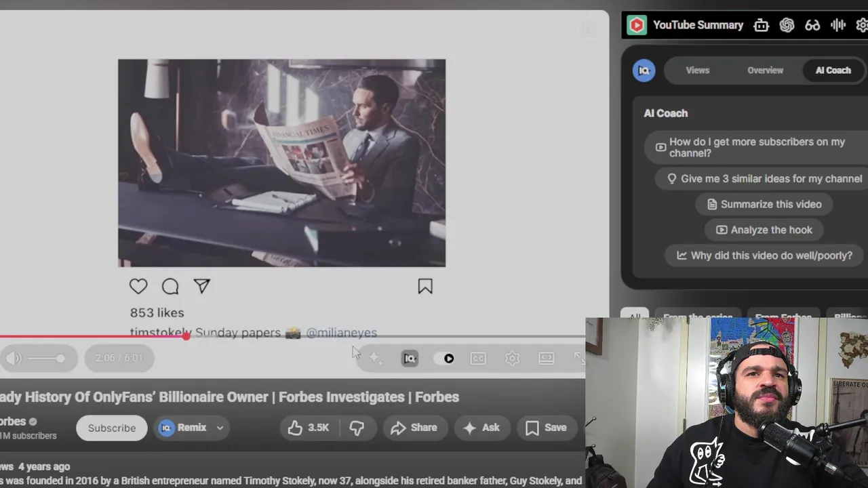
Task: Click the vidIQ Remix button
Action: [x=183, y=428]
